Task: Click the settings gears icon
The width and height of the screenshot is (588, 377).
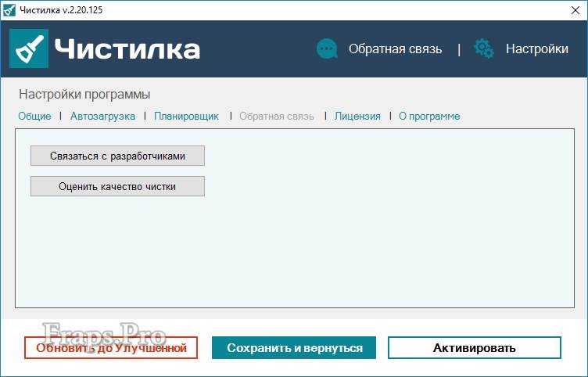Action: pyautogui.click(x=484, y=48)
